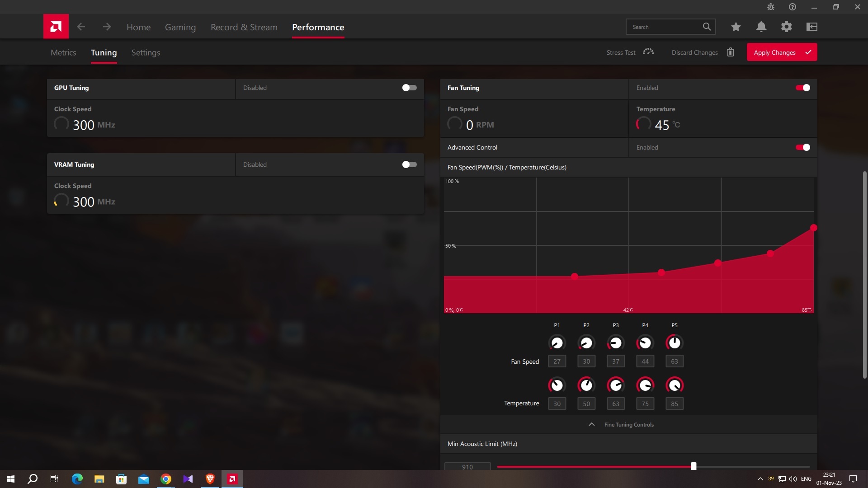Open the Action Center notification icon
This screenshot has height=488, width=868.
point(853,479)
